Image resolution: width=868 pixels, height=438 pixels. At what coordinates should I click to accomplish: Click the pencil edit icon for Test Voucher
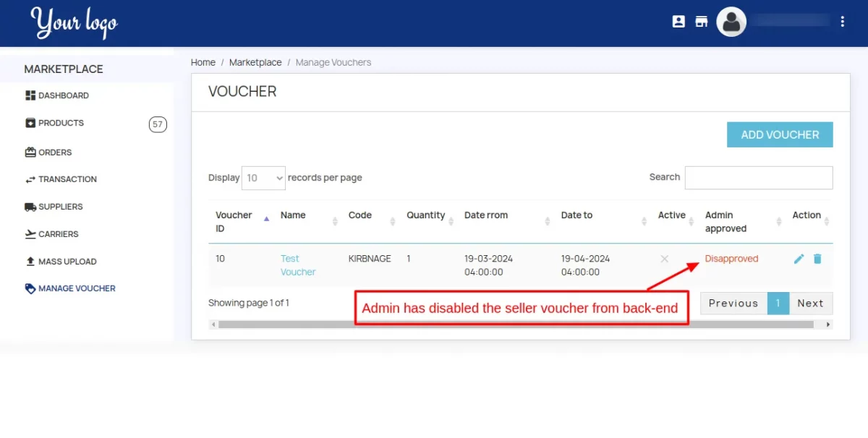click(799, 259)
